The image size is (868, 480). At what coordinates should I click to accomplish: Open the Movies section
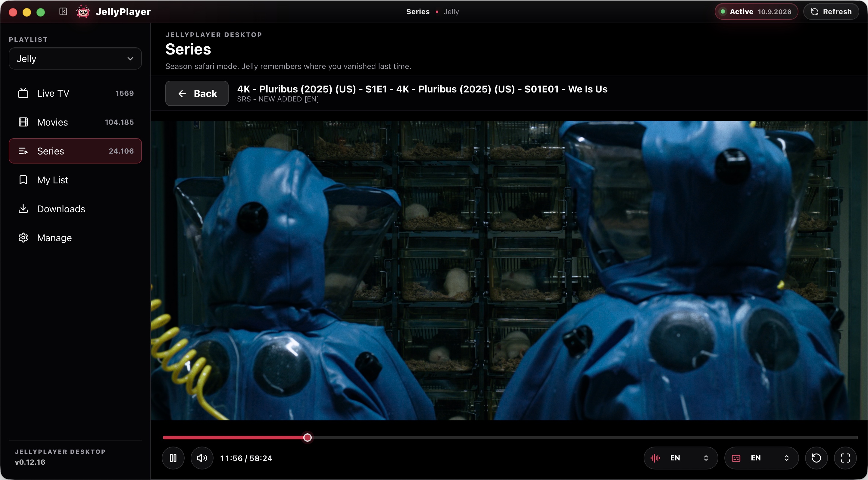(75, 122)
